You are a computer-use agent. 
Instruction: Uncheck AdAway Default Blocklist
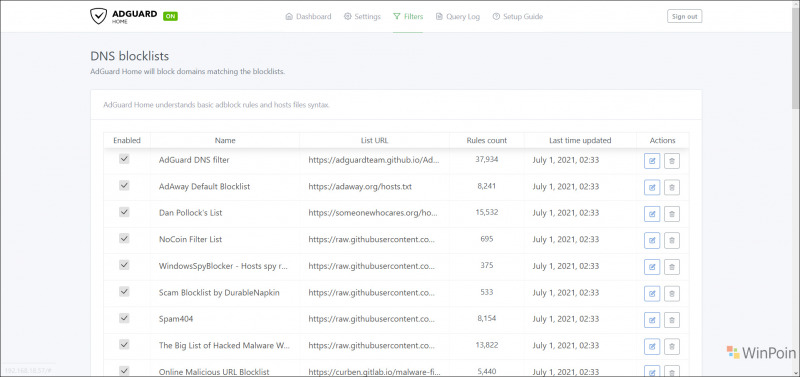124,186
